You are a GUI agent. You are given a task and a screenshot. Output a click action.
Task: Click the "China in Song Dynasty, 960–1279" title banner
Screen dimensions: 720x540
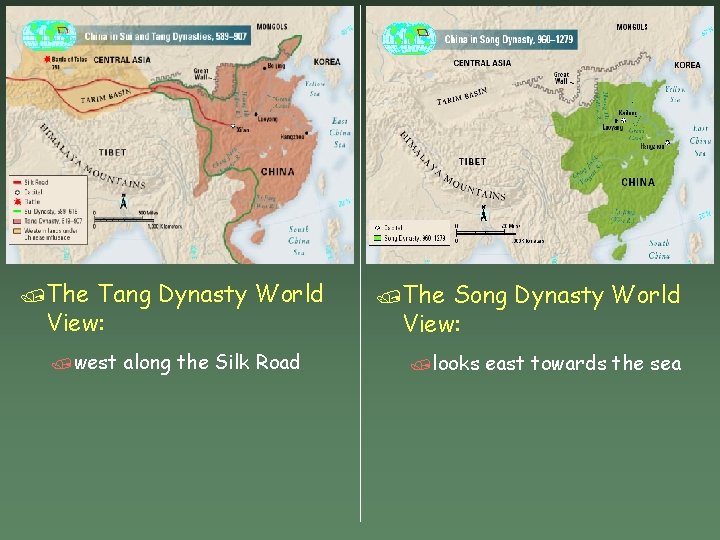click(508, 39)
